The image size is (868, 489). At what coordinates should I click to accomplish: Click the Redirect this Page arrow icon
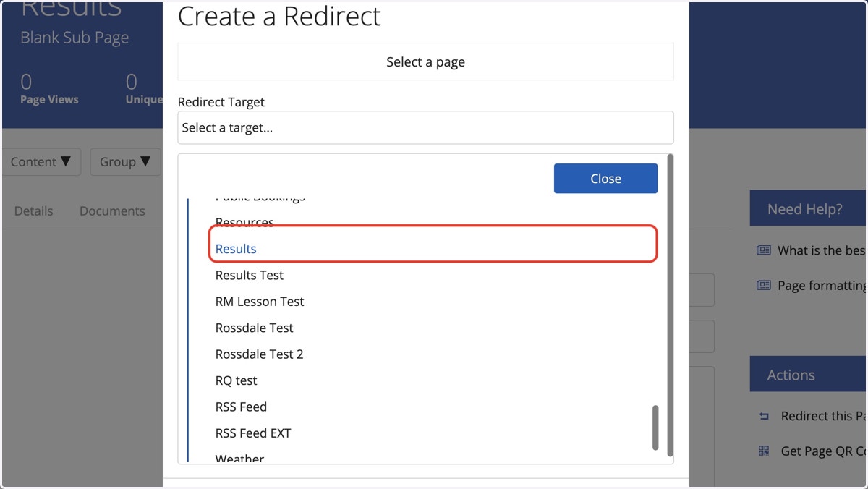pos(764,416)
